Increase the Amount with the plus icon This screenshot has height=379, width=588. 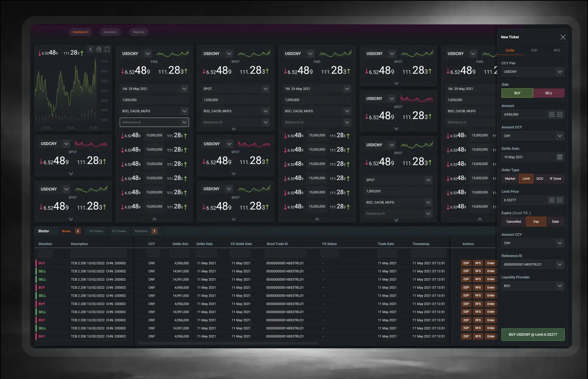click(x=552, y=114)
